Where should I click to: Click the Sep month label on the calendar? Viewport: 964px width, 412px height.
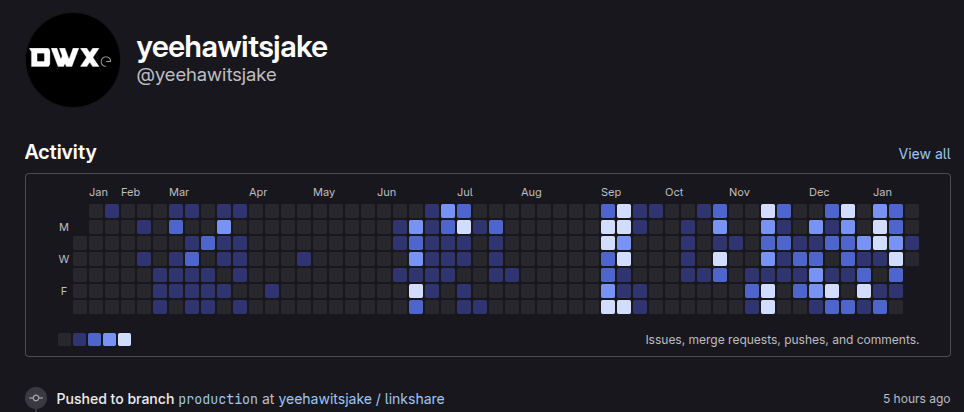pyautogui.click(x=610, y=192)
